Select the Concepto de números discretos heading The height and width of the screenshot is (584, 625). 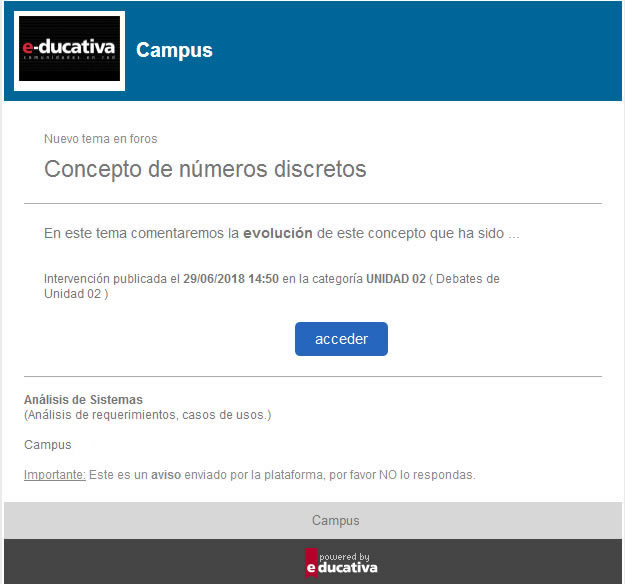[205, 169]
